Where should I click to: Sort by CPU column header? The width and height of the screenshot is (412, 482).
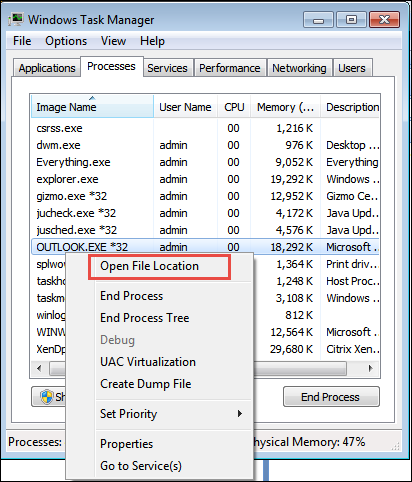point(234,107)
